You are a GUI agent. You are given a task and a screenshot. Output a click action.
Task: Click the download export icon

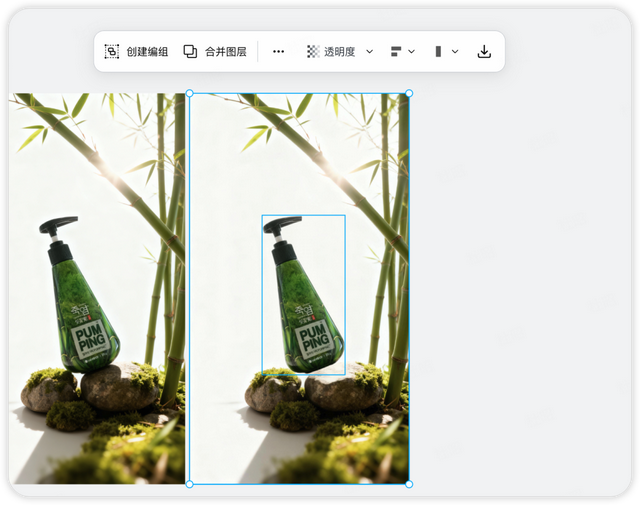(484, 52)
